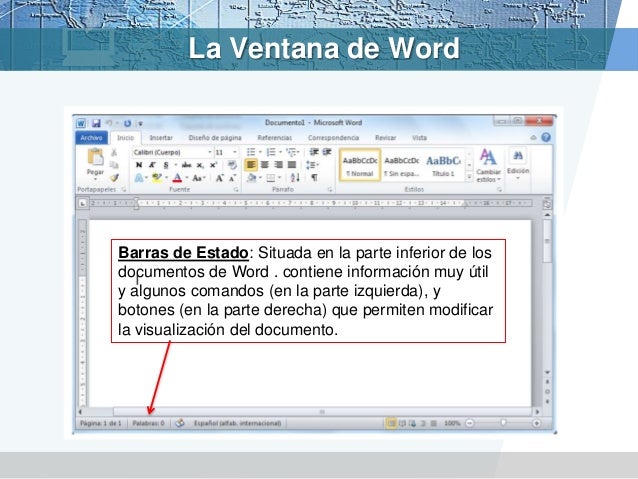Apply the Sin espa... style
The width and height of the screenshot is (638, 479).
(402, 165)
